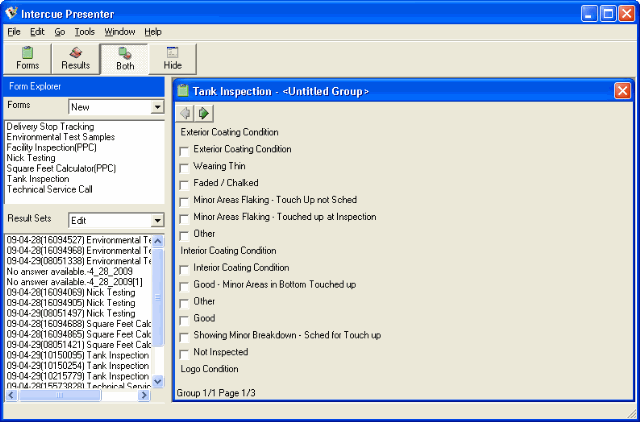Select result 09-04-29(10150254) Tank Inspection
The height and width of the screenshot is (422, 640).
coord(78,366)
